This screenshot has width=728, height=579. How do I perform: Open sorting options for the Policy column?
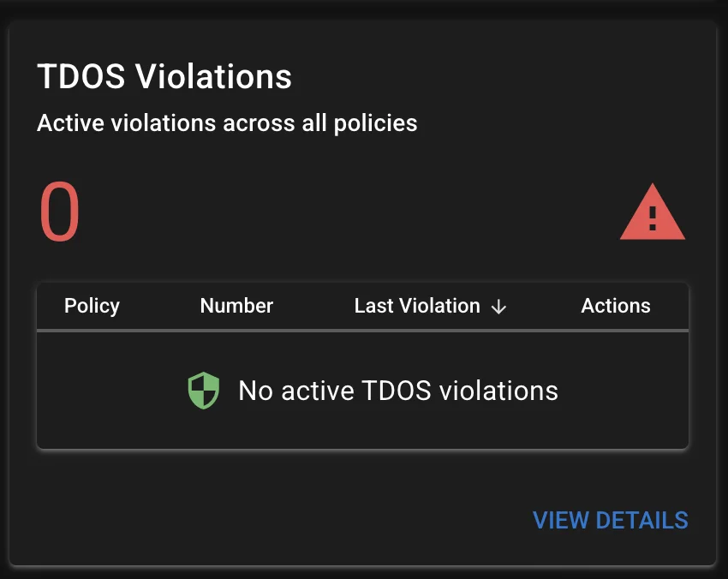coord(92,306)
